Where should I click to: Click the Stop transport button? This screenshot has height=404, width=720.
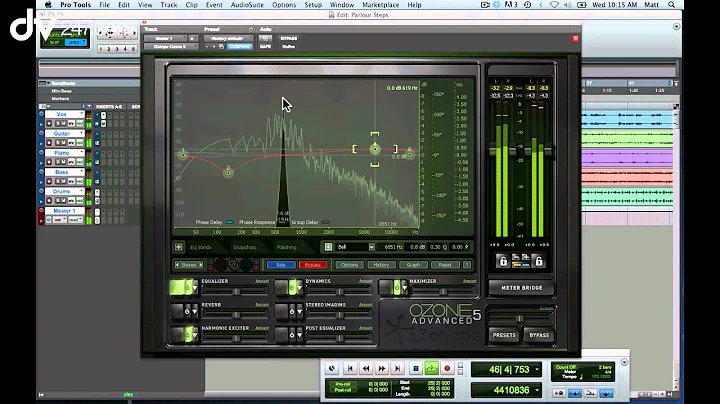point(416,368)
